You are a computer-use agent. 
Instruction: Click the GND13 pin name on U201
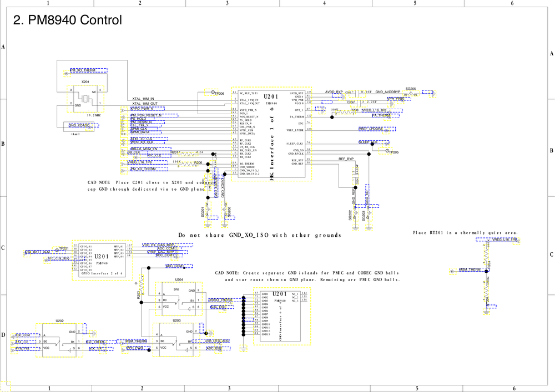[266, 334]
